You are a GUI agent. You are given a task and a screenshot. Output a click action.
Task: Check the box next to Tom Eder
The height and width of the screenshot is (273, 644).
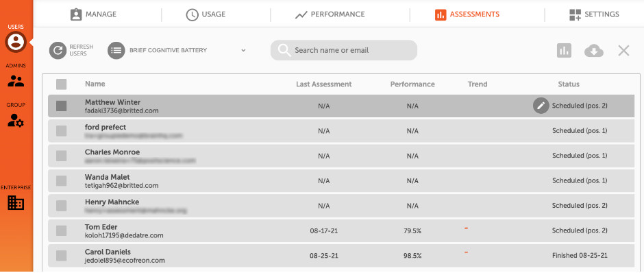pos(61,230)
